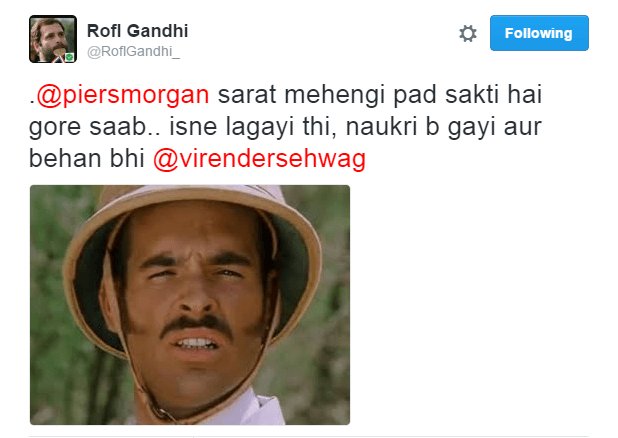
Task: Expand the attached tweet photo
Action: click(x=190, y=305)
